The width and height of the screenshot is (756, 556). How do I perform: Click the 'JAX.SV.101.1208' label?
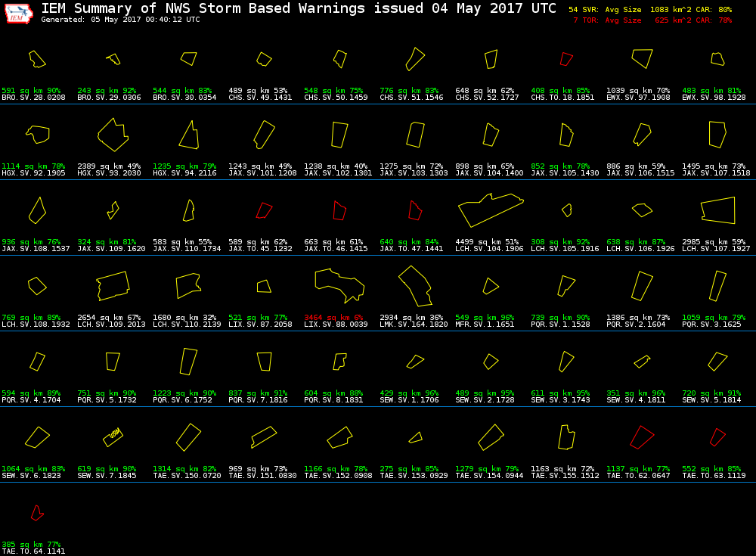click(263, 173)
